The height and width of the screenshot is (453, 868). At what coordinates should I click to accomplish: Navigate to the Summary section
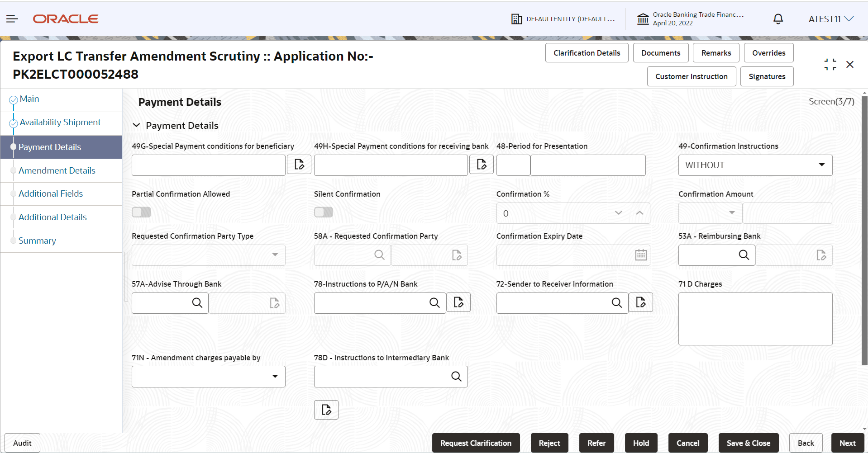pyautogui.click(x=37, y=240)
